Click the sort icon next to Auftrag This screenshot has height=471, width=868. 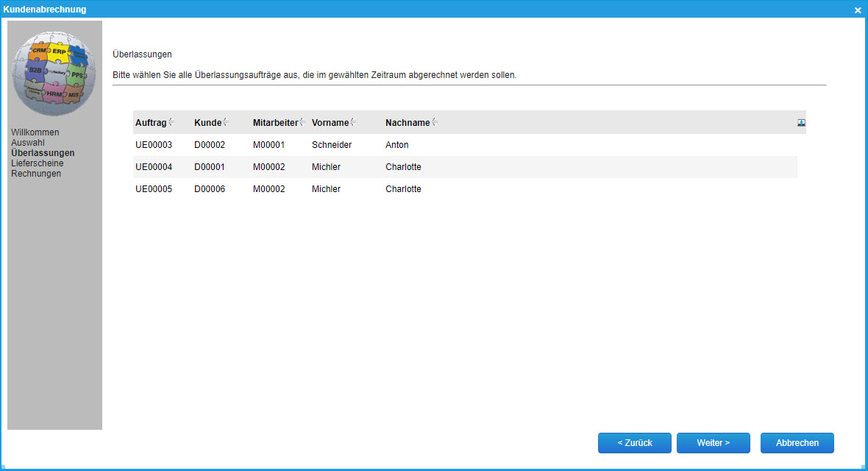tap(171, 122)
